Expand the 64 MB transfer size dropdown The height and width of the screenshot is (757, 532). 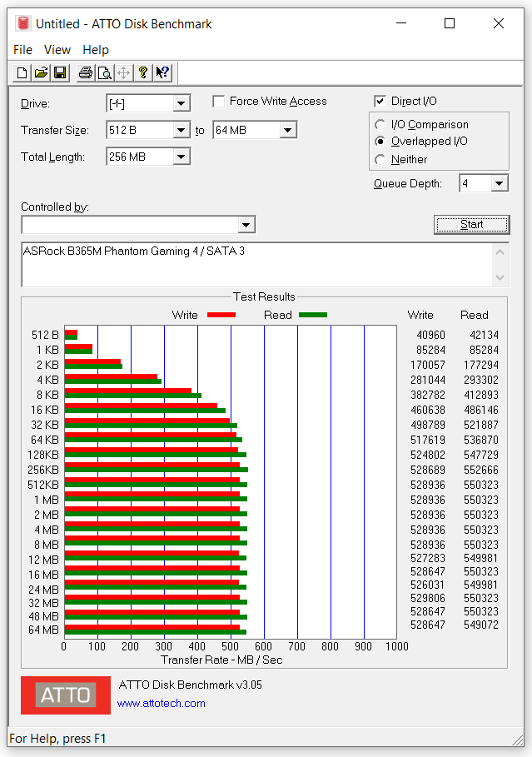[288, 130]
